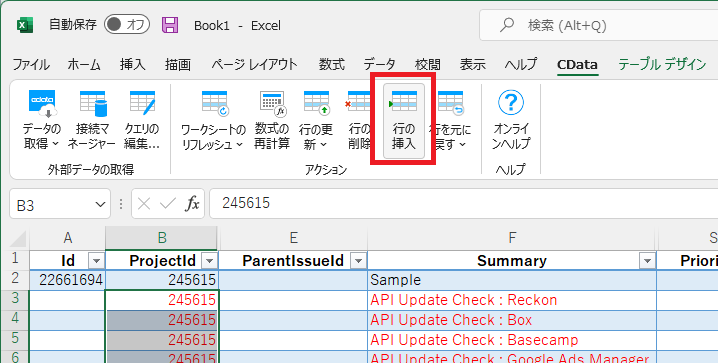Open the データの取得 (Get Data) button
The height and width of the screenshot is (363, 718).
click(x=42, y=120)
